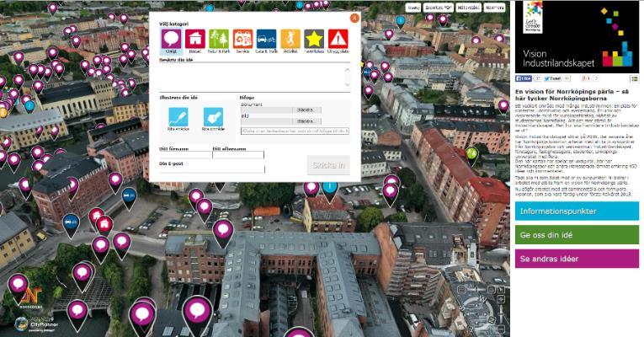Open the Se andras idéer magenta button
644x337 pixels.
pos(577,259)
